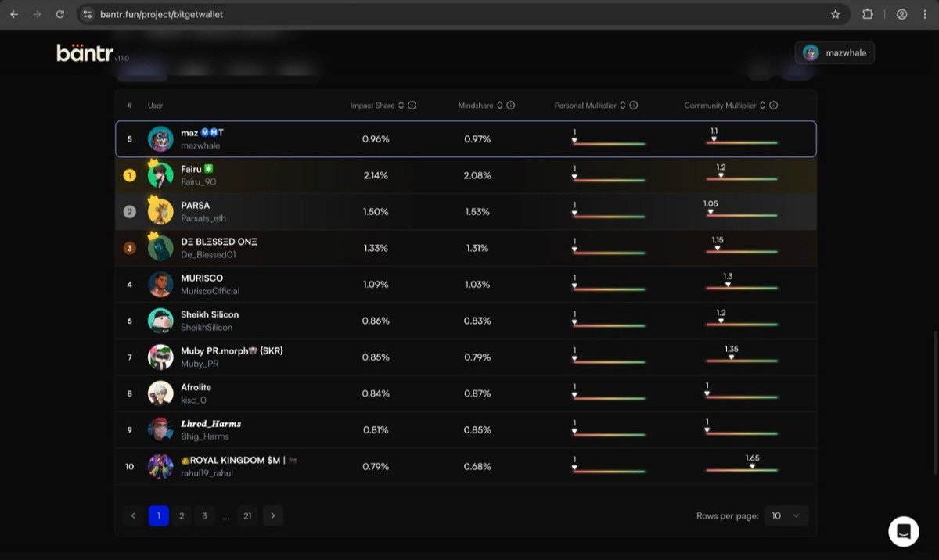
Task: Click the Personal Multiplier info icon
Action: pyautogui.click(x=634, y=106)
